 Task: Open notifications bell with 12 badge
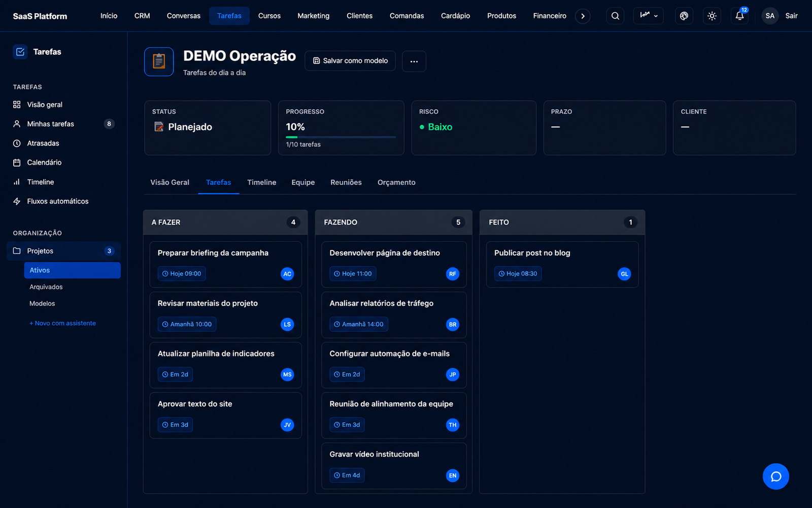(740, 16)
